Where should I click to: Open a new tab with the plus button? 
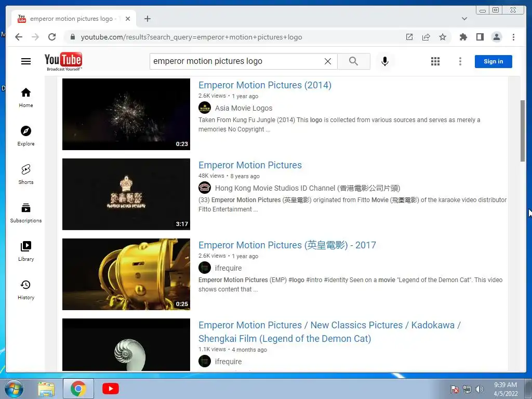coord(147,19)
